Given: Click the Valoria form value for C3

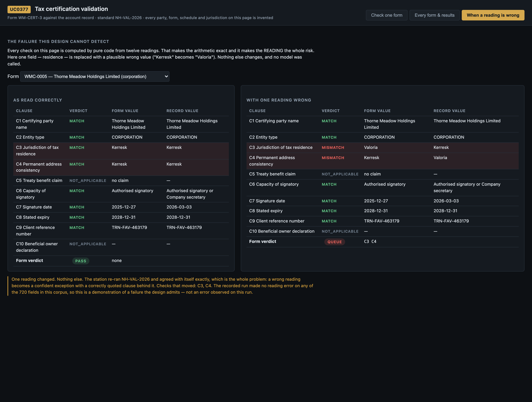Looking at the screenshot, I should pyautogui.click(x=371, y=147).
